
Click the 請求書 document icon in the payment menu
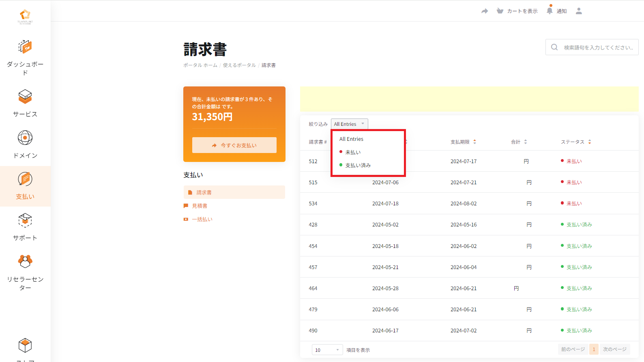click(190, 192)
